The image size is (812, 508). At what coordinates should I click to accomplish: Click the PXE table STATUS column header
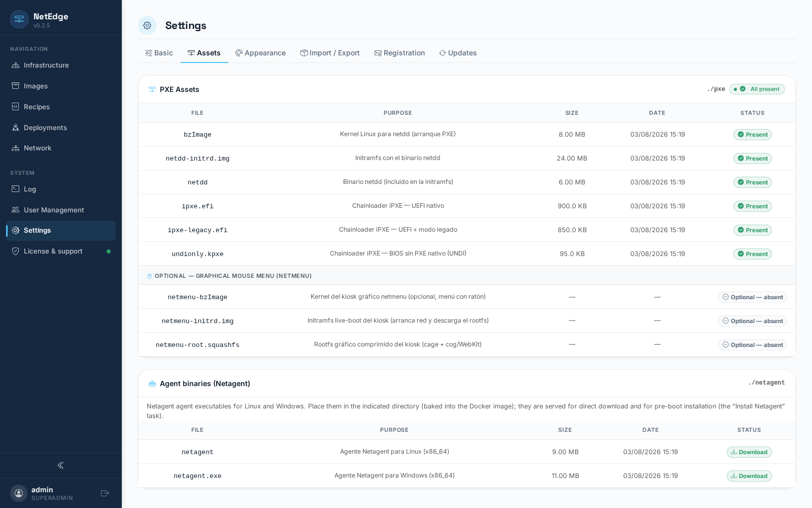pyautogui.click(x=752, y=113)
